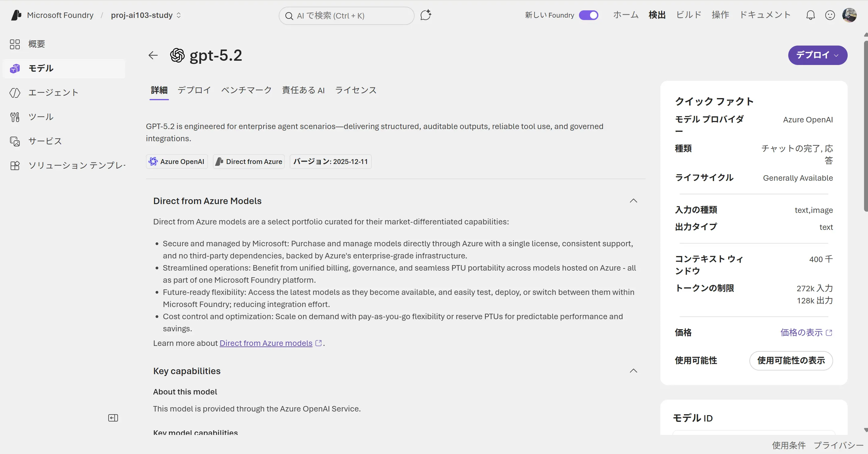The image size is (868, 454).
Task: Collapse the Direct from Azure Models section
Action: pos(633,201)
